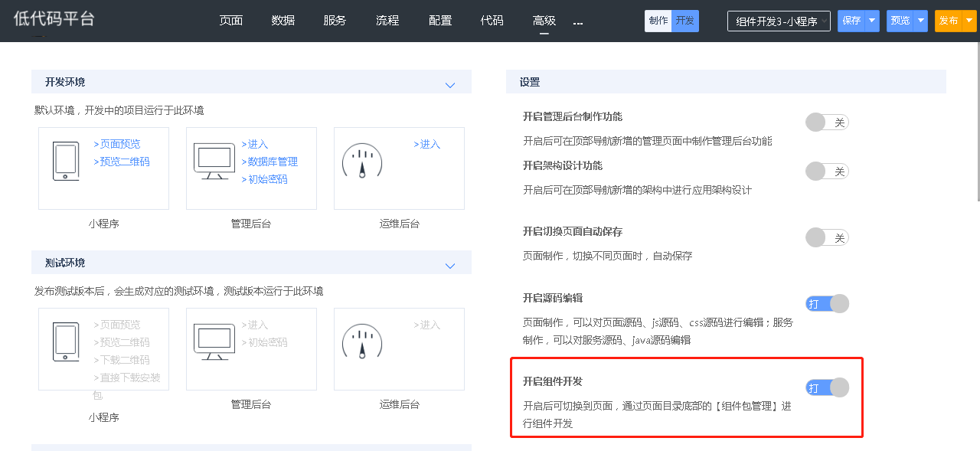980x451 pixels.
Task: Open the 数据 menu
Action: 283,21
